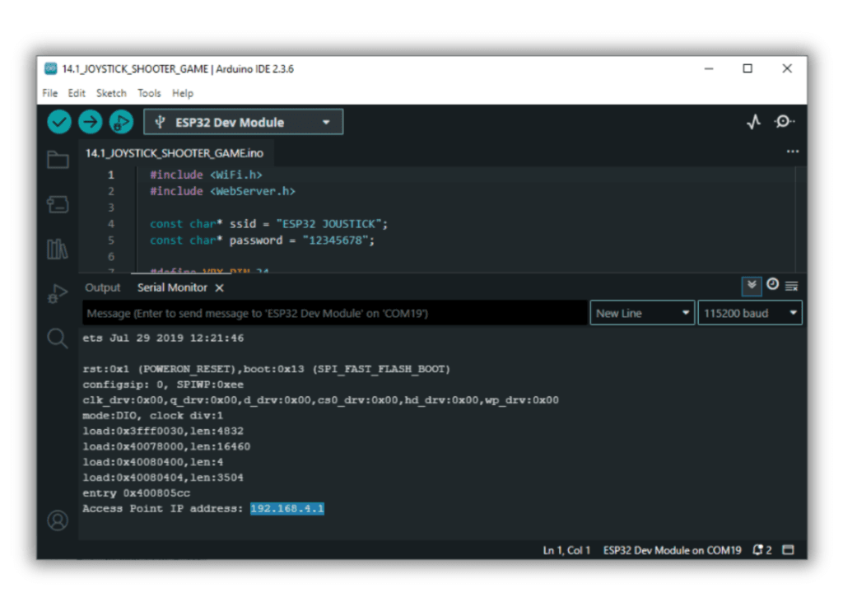This screenshot has height=616, width=843.
Task: Click the 'entry 0x400805cc' serial output line
Action: click(x=136, y=492)
